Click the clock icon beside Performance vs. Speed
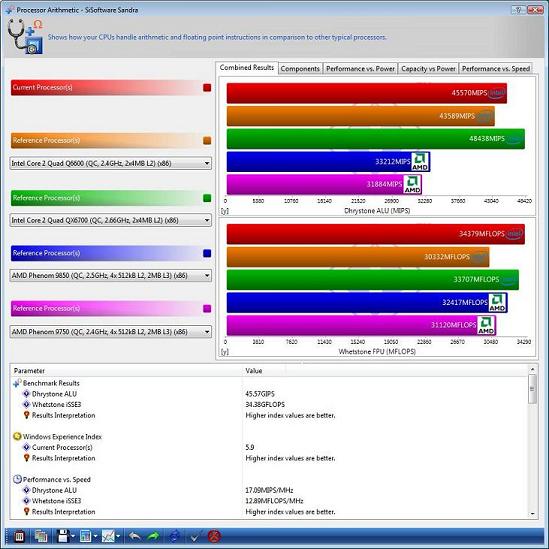 click(x=17, y=479)
